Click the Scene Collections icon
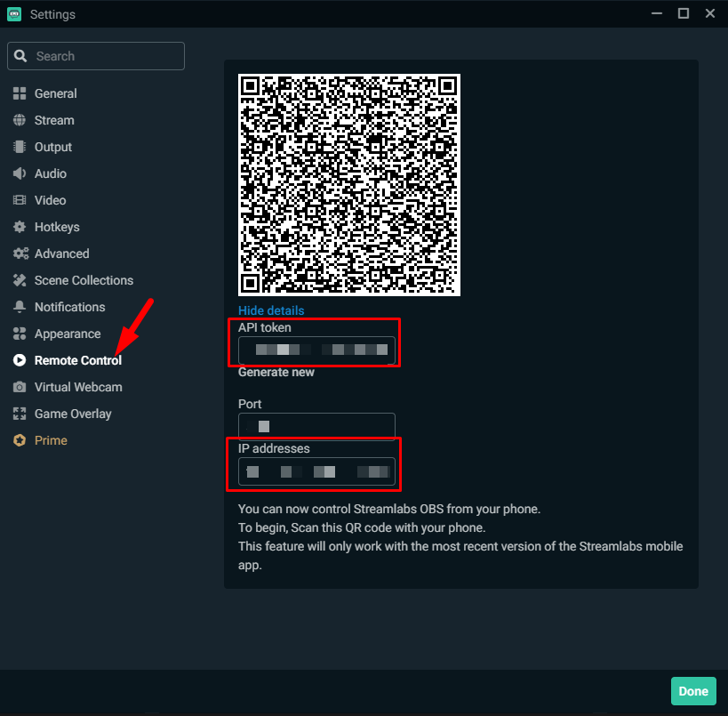The height and width of the screenshot is (716, 728). [20, 281]
